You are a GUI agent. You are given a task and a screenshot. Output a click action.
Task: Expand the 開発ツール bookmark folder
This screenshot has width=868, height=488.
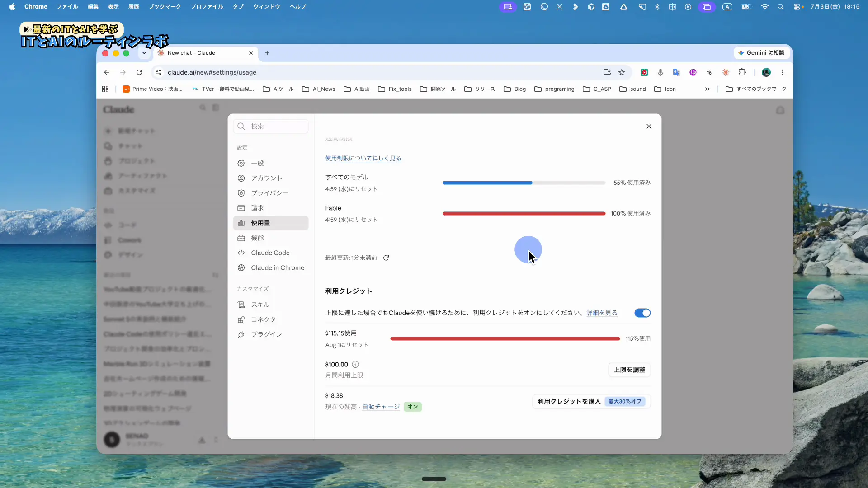[x=438, y=89]
